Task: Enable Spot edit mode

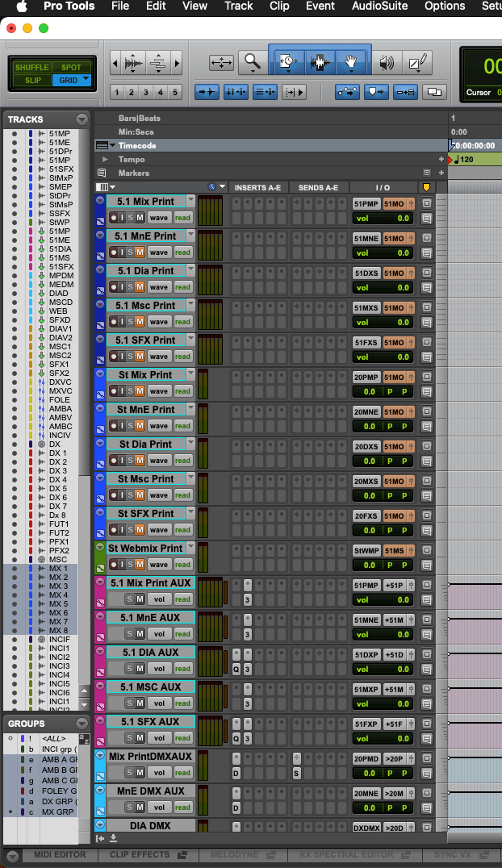Action: click(71, 67)
